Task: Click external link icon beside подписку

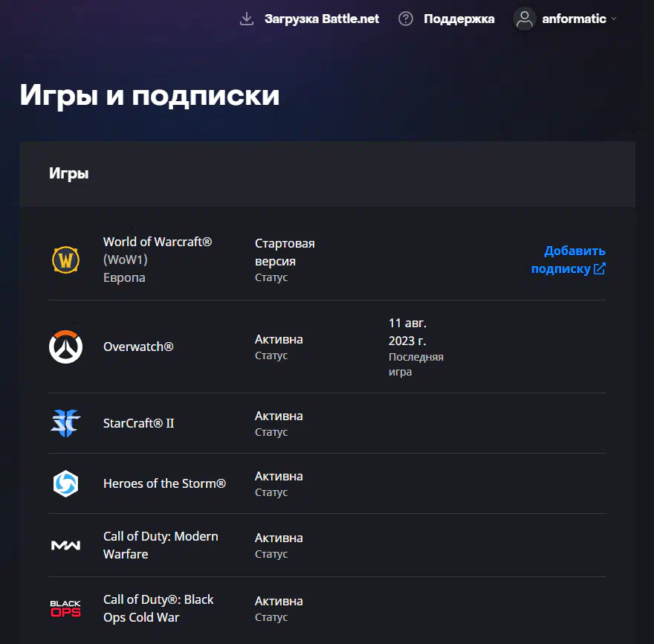Action: tap(599, 268)
